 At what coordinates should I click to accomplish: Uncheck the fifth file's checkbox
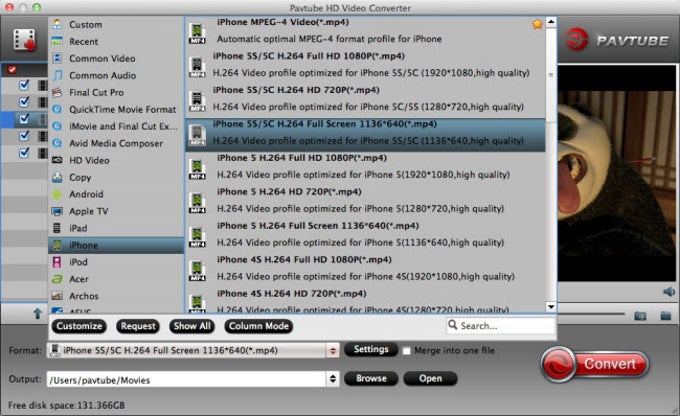click(x=24, y=153)
